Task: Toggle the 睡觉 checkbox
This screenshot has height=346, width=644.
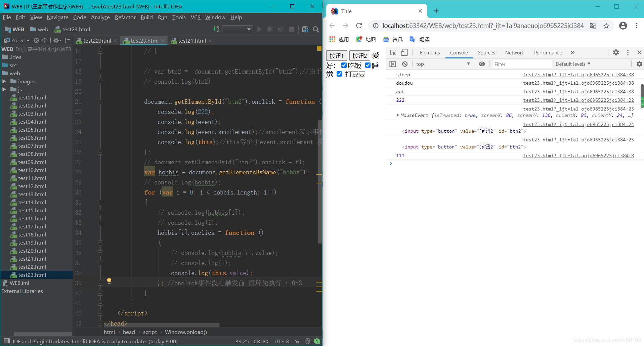Action: [x=368, y=65]
